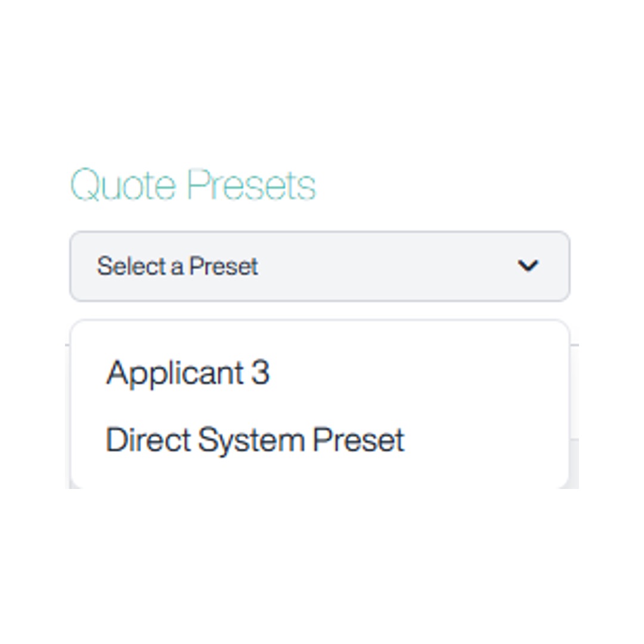Choose Applicant 3 from the preset list
Screen dimensions: 644x644
pyautogui.click(x=188, y=373)
